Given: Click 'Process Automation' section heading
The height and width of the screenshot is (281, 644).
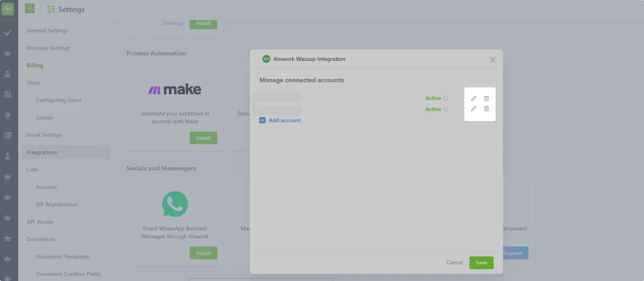Looking at the screenshot, I should tap(156, 53).
